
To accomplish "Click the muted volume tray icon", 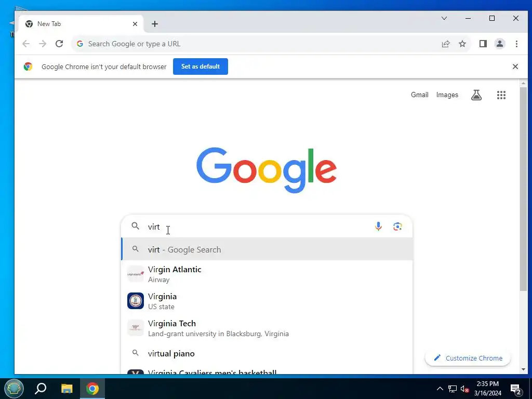I will 464,389.
